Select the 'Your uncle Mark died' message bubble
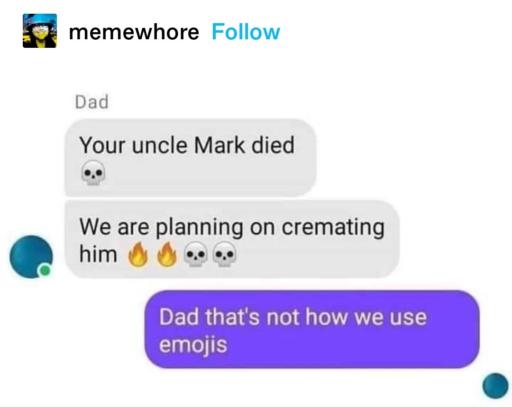 click(x=190, y=157)
